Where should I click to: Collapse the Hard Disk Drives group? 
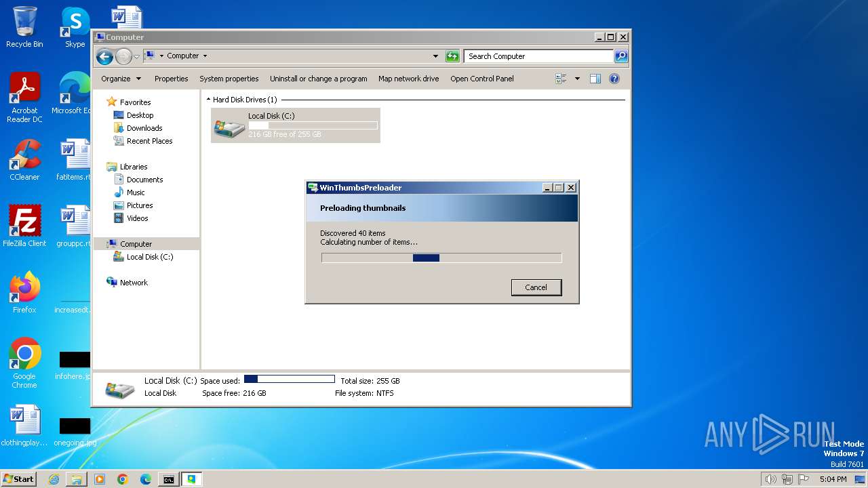pyautogui.click(x=208, y=100)
